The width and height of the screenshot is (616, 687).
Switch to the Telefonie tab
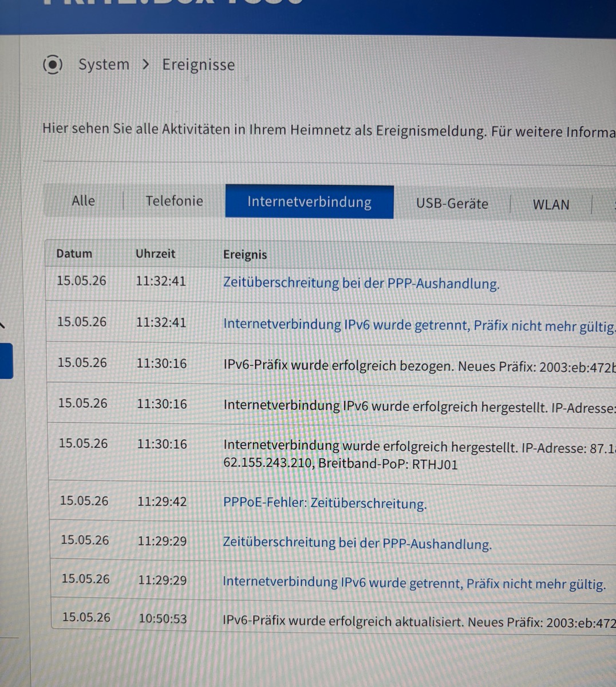click(174, 201)
